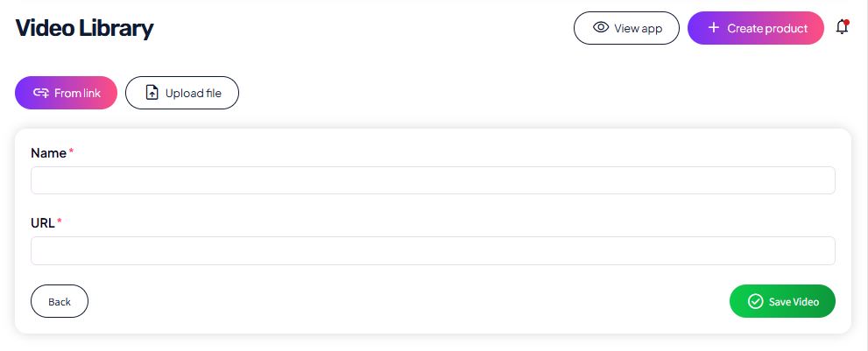Switch to the Upload file tab

click(x=182, y=93)
